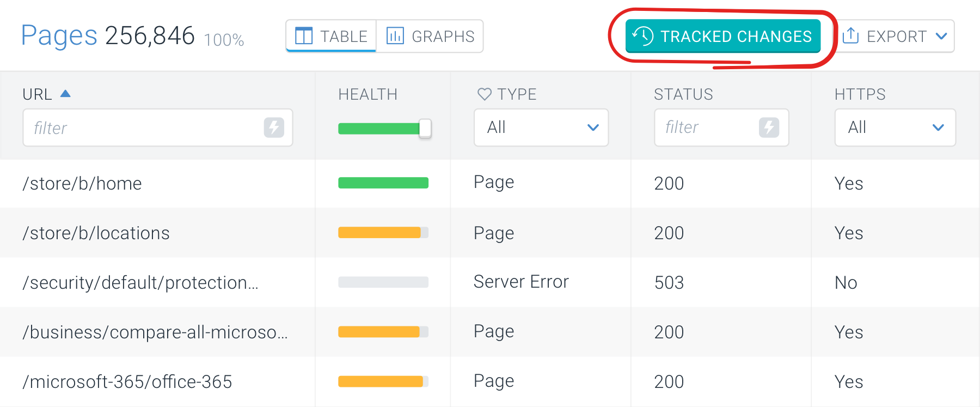Adjust the HEALTH filter slider handle
The height and width of the screenshot is (407, 980).
pyautogui.click(x=425, y=129)
